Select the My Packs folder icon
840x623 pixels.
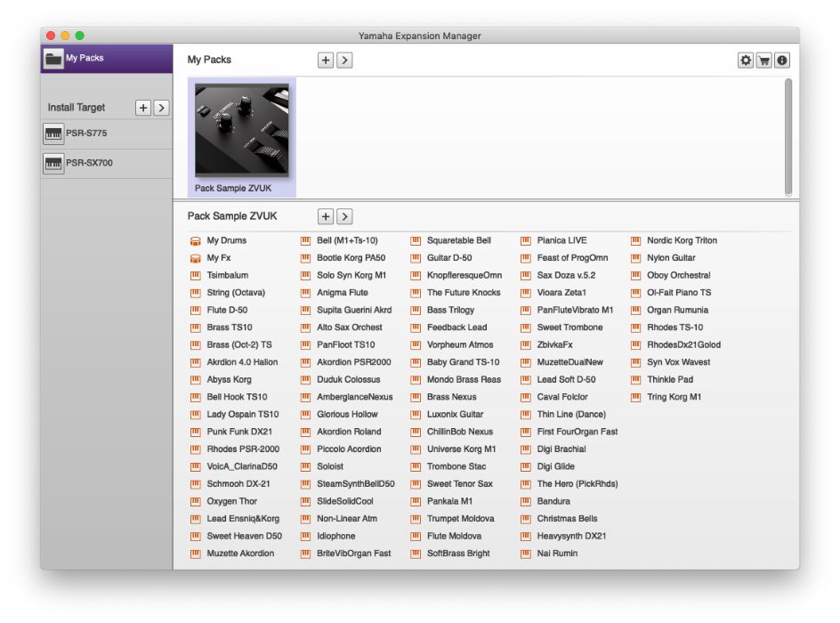pos(53,59)
